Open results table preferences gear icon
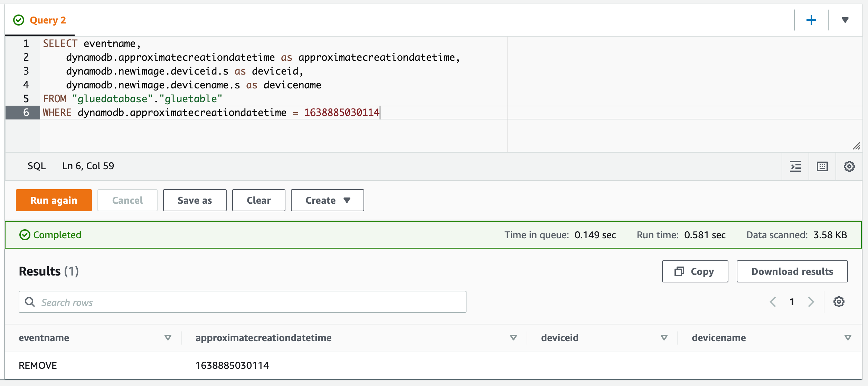Image resolution: width=868 pixels, height=386 pixels. click(x=839, y=302)
